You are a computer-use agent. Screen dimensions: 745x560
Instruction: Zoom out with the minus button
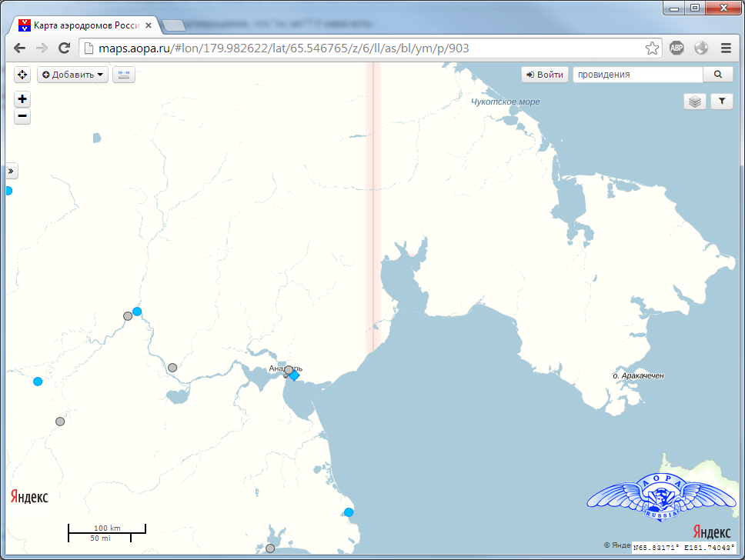22,117
